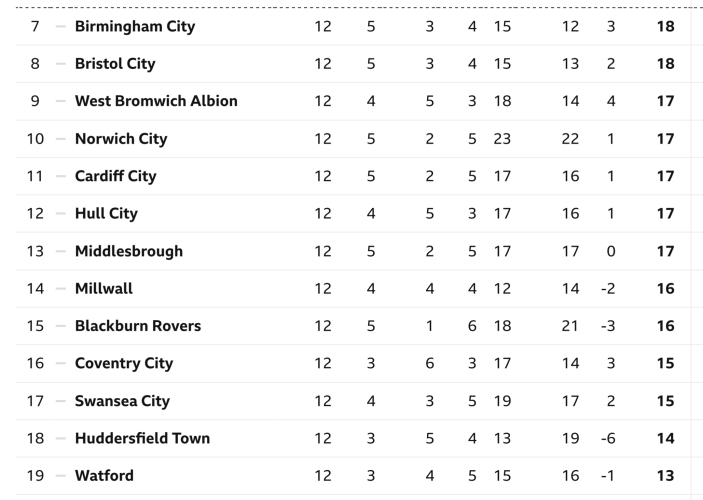Click the movement dash beside Coventry City
This screenshot has width=703, height=500.
[x=60, y=363]
